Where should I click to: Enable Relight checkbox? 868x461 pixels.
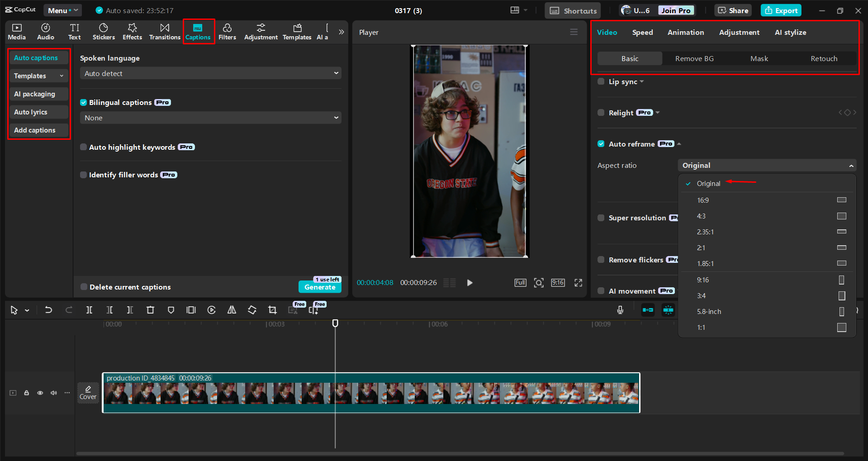601,113
